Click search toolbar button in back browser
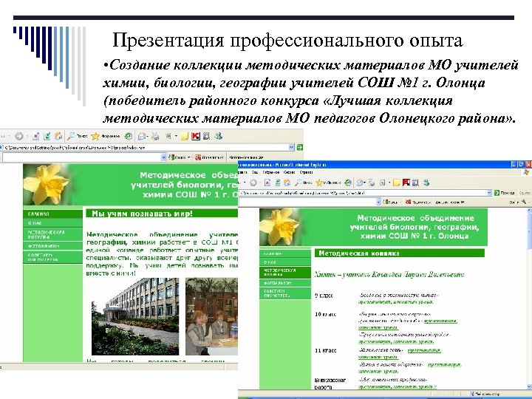The height and width of the screenshot is (399, 532). coord(179,157)
